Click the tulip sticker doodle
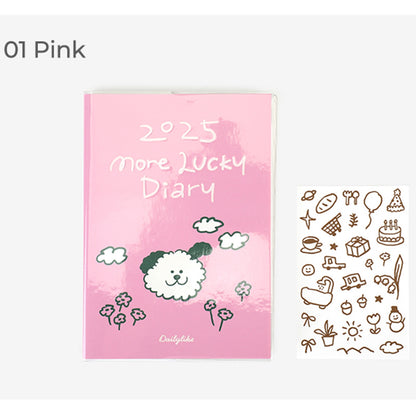This screenshot has height=416, width=416. coord(375,323)
